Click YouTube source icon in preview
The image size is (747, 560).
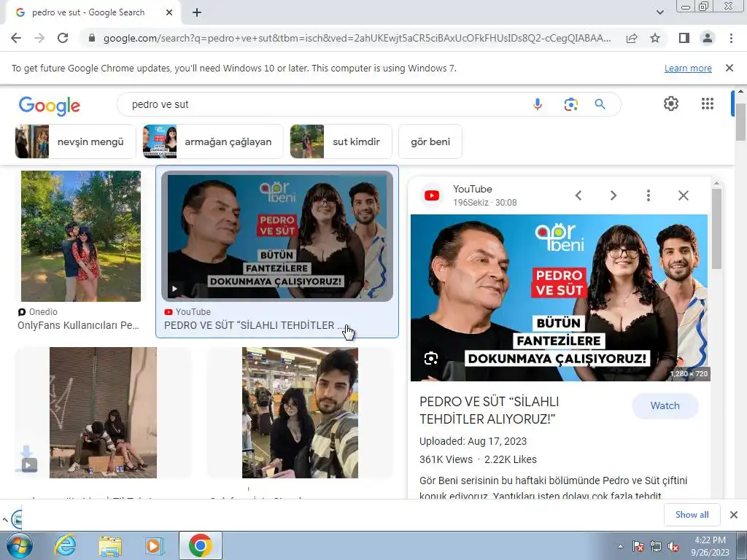click(x=432, y=195)
